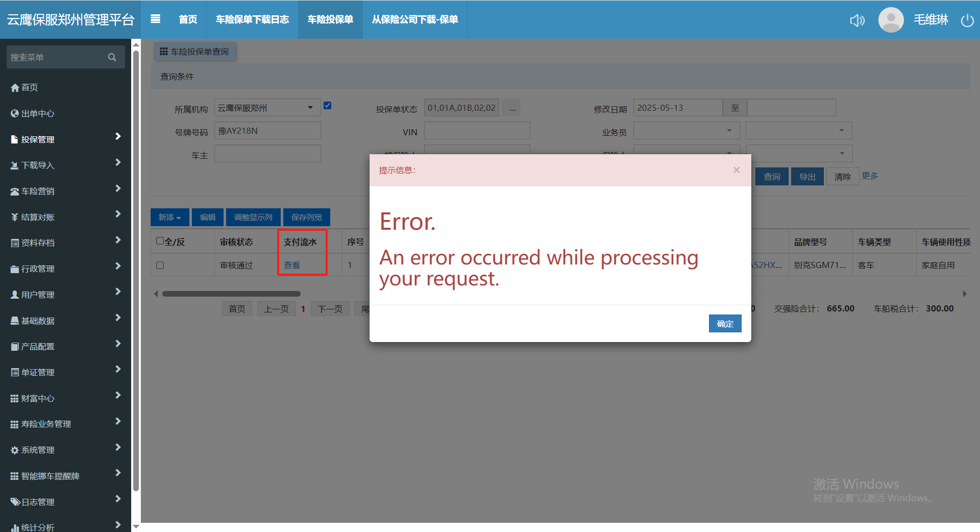
Task: Toggle the 全/反 select-all checkbox
Action: pos(160,241)
